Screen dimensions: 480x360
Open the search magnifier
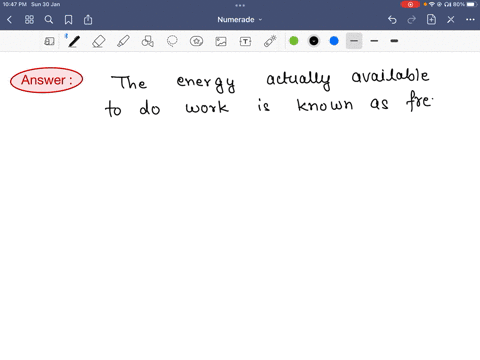pos(49,20)
